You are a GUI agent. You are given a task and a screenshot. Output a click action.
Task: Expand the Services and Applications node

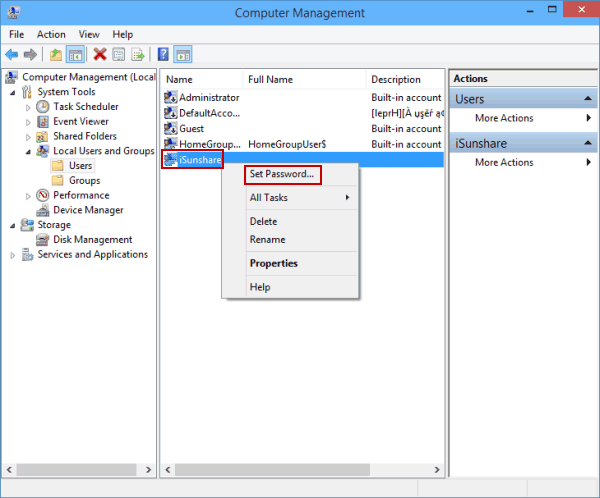[x=13, y=255]
